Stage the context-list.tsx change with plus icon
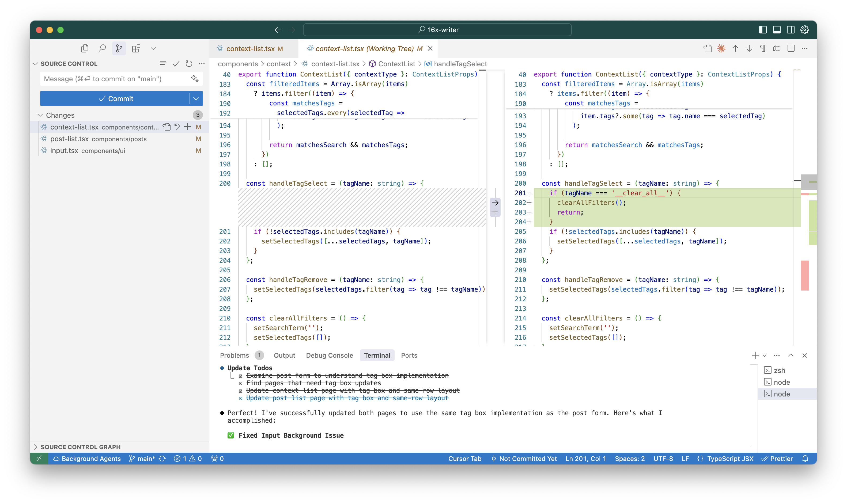Screen dimensions: 847x504 (187, 127)
